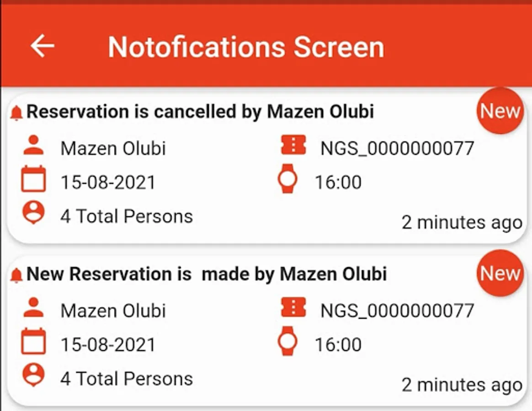Screen dimensions: 532x411
Task: Tap person icon in new reservation card
Action: coord(33,309)
